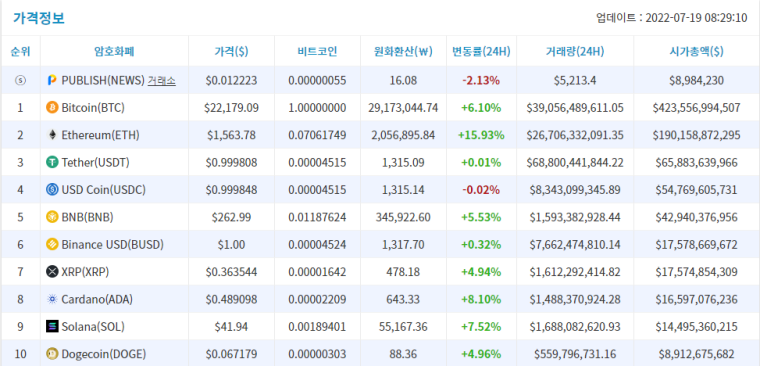The width and height of the screenshot is (760, 366).
Task: Click the 거래량(24H) column header
Action: pos(575,51)
